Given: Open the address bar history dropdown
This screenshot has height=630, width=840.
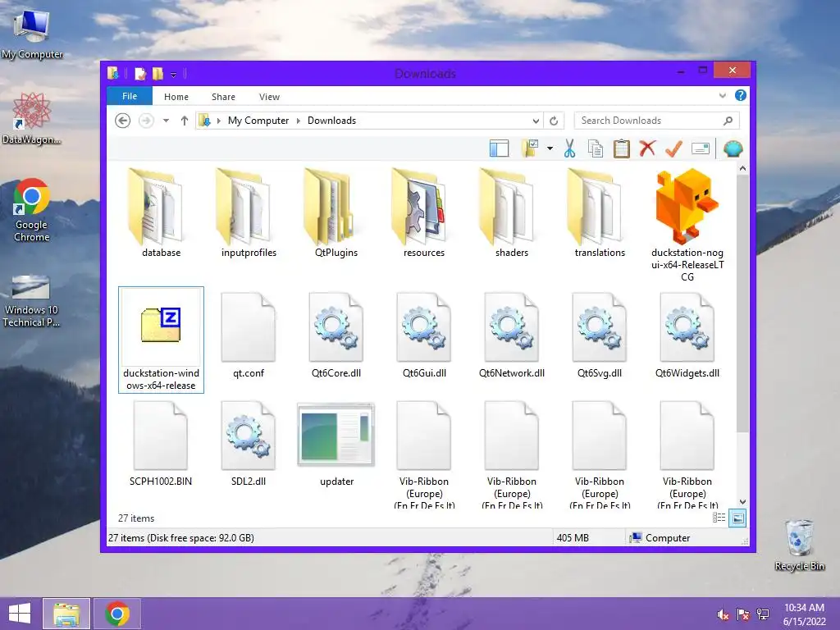Looking at the screenshot, I should [x=536, y=121].
